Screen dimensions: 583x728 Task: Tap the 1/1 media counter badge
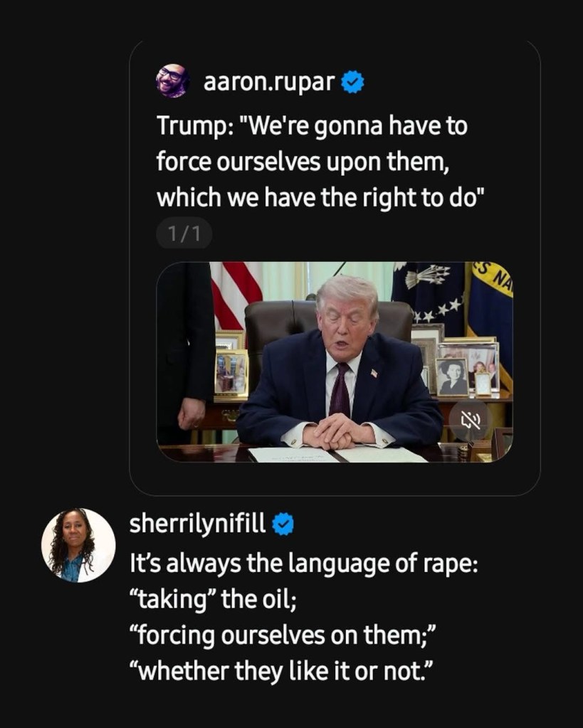pyautogui.click(x=184, y=235)
